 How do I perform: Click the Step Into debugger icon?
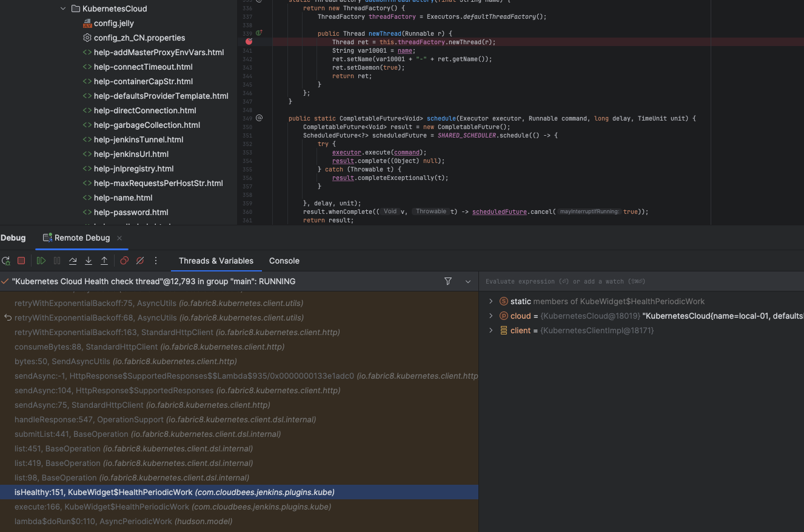click(88, 261)
